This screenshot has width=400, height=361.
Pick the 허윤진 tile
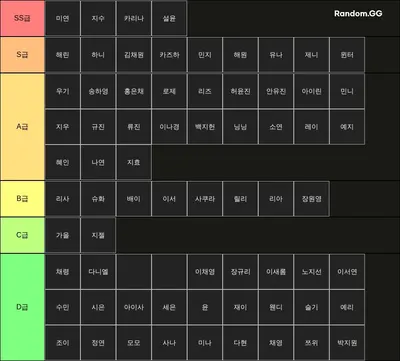click(x=240, y=91)
